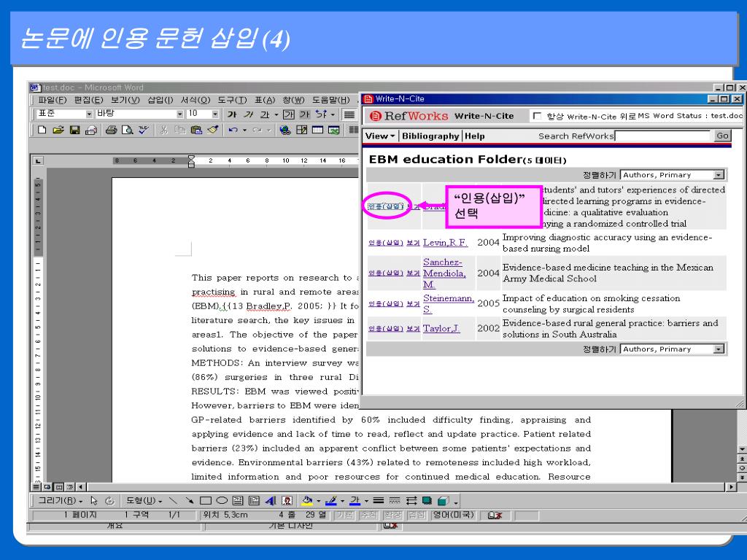Click the Shadow style icon
Screen dimensions: 747x560
pyautogui.click(x=427, y=500)
